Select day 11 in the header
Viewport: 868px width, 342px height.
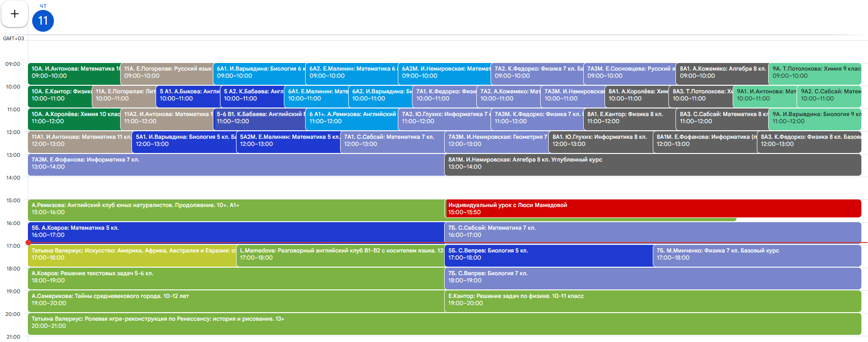[x=43, y=21]
